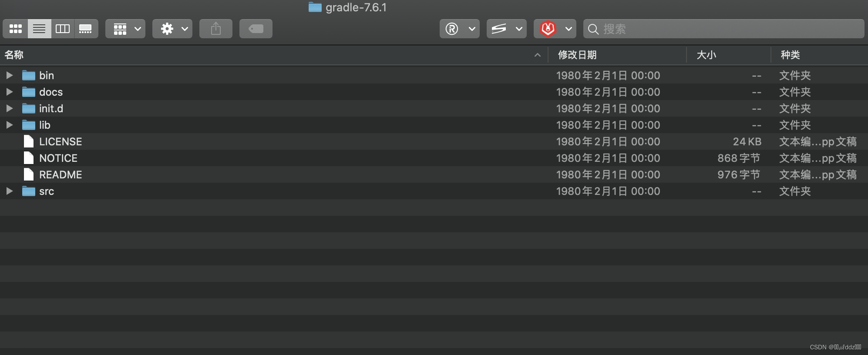
Task: Select the NOTICE file icon
Action: point(29,158)
